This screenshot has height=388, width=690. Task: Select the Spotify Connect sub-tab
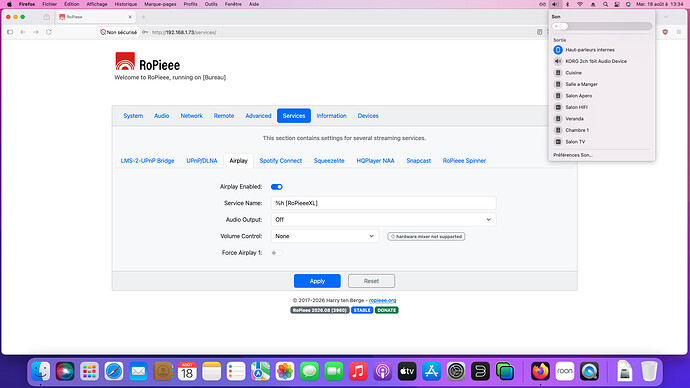pos(281,161)
